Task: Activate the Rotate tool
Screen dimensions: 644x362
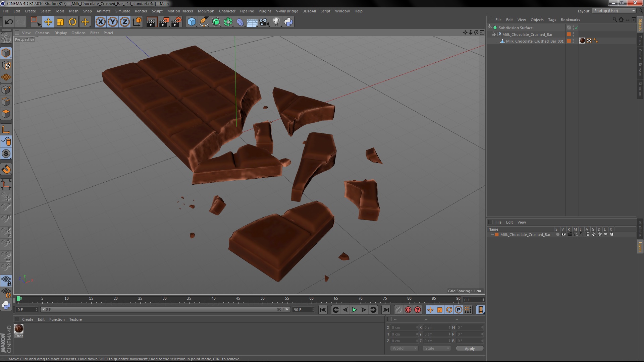Action: coord(72,22)
